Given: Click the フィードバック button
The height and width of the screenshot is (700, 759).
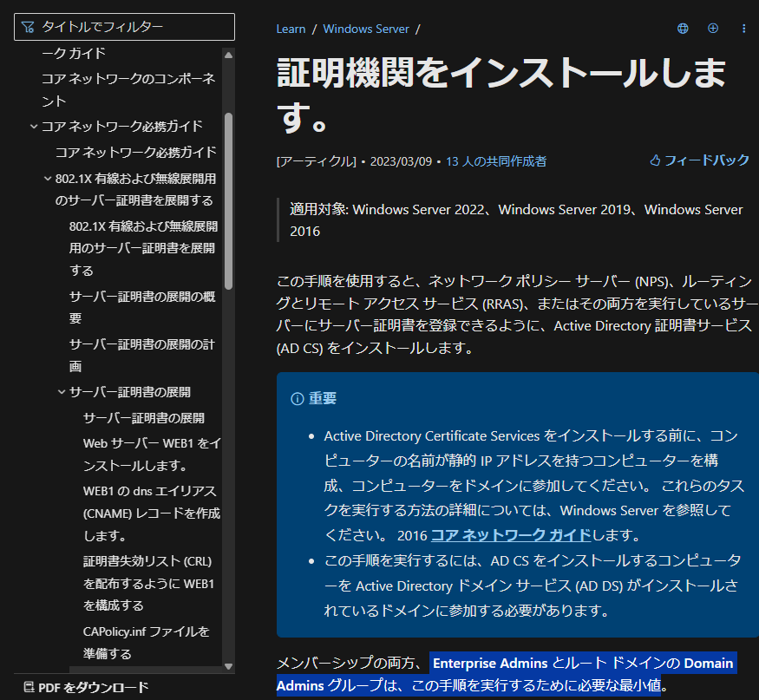Looking at the screenshot, I should click(699, 160).
